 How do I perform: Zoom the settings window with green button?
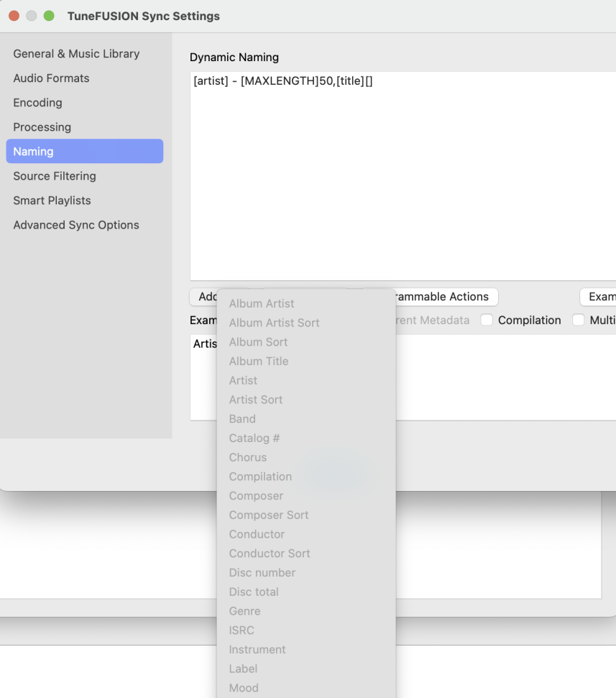49,16
